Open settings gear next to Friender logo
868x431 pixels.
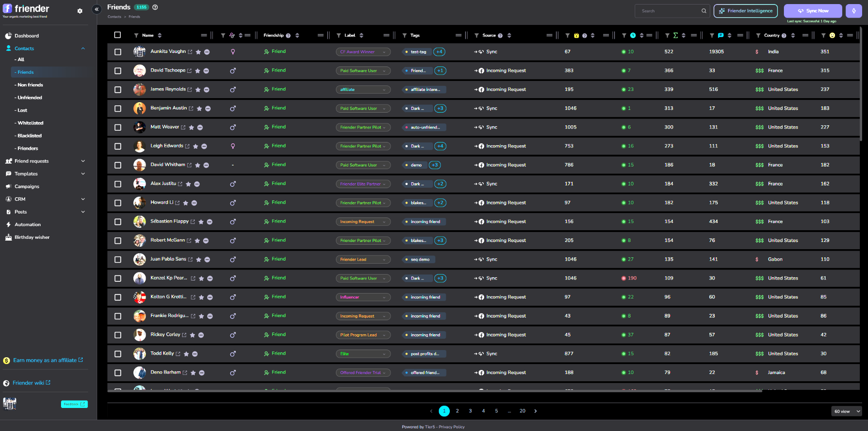(80, 11)
